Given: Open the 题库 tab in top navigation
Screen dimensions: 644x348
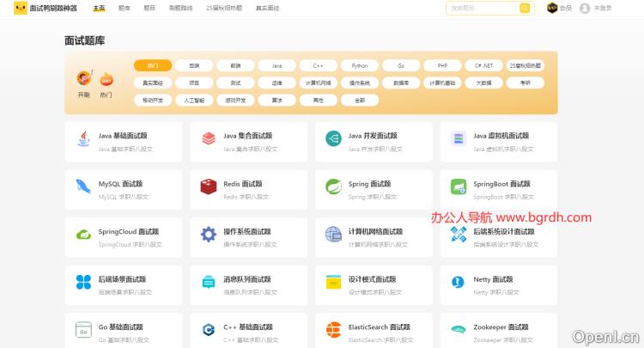Looking at the screenshot, I should pyautogui.click(x=125, y=8).
